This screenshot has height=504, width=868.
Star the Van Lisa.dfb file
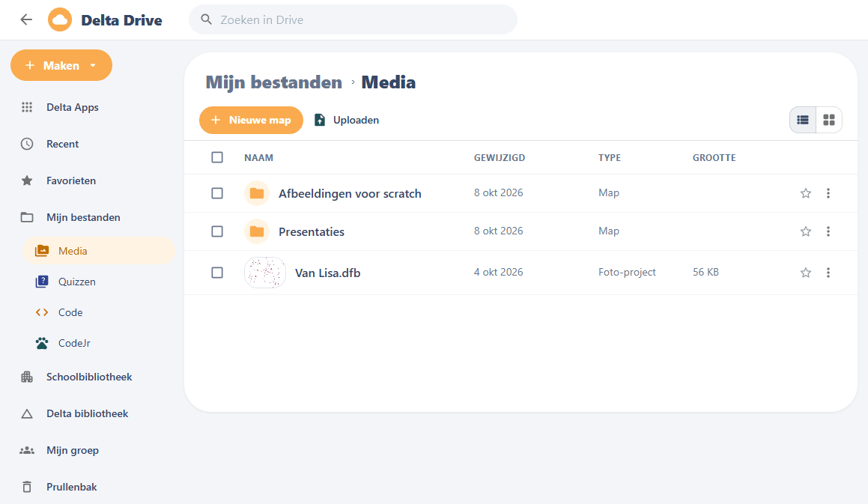pos(805,273)
